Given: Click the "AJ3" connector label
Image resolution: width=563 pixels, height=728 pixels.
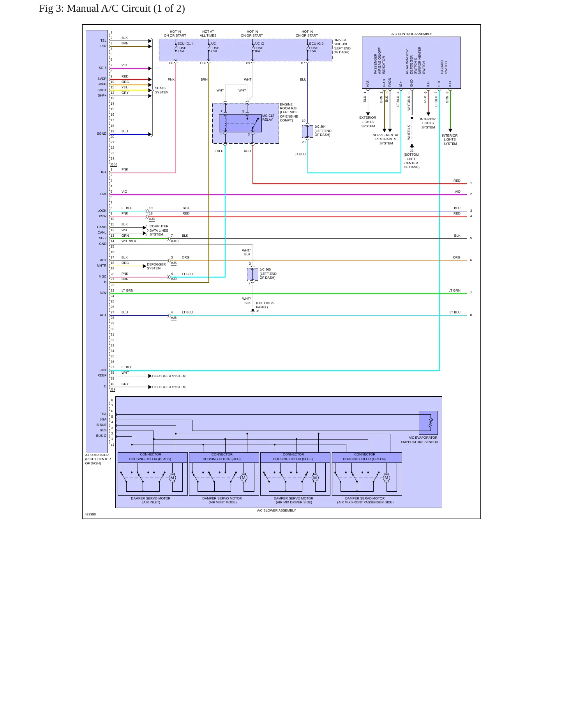Looking at the screenshot, I should [152, 219].
